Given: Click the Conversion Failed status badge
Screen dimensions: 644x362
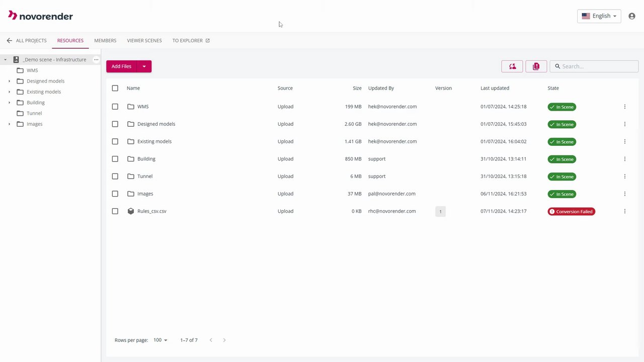Looking at the screenshot, I should coord(572,212).
